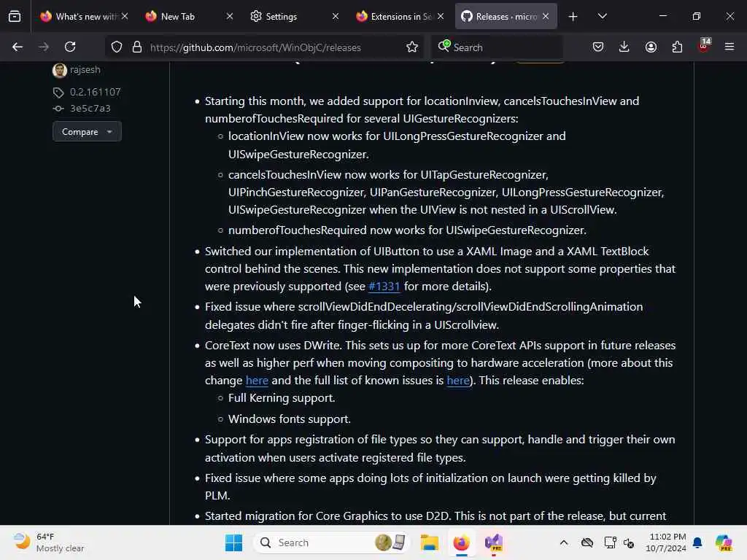
Task: Close the Settings tab
Action: point(336,16)
